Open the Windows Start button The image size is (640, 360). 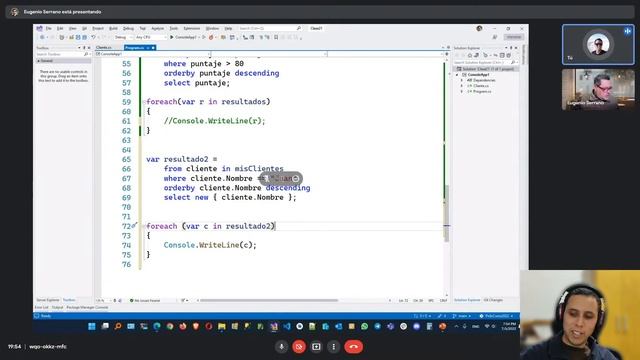pyautogui.click(x=92, y=326)
